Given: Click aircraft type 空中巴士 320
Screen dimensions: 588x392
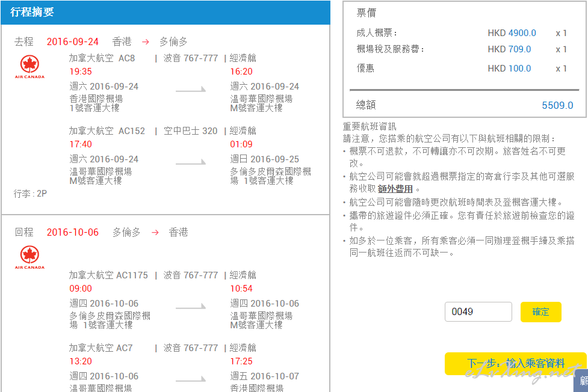Looking at the screenshot, I should click(191, 131).
